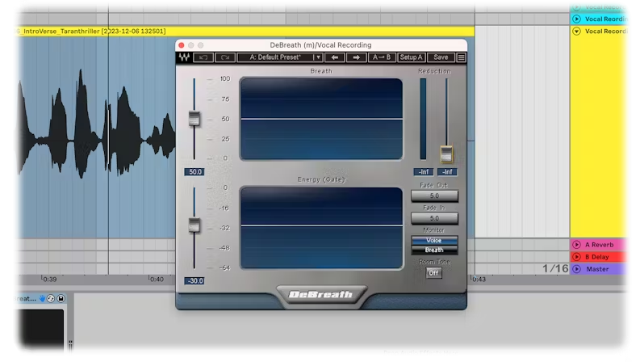Click the 0:40 timeline ruler marker
The image size is (644, 362).
point(156,279)
